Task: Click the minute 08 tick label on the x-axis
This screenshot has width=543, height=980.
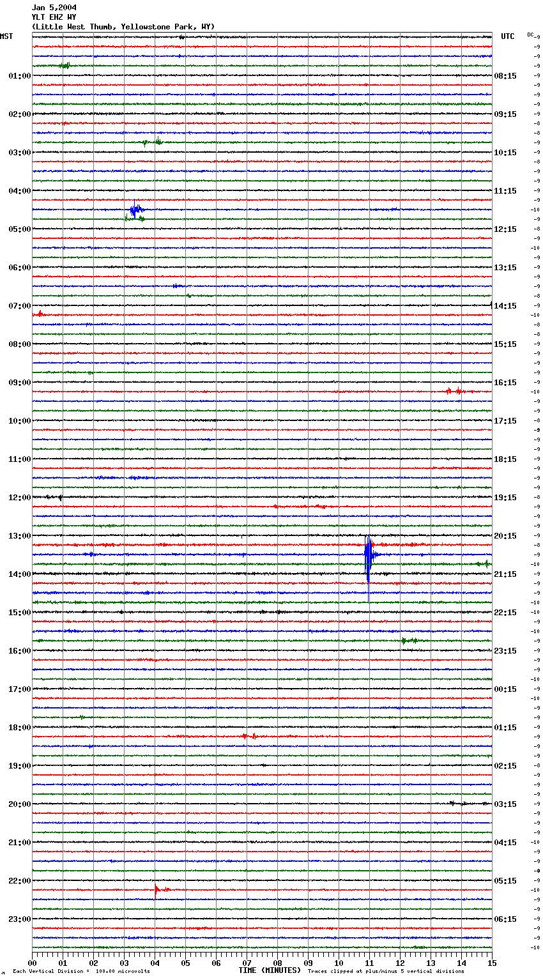Action: [277, 963]
